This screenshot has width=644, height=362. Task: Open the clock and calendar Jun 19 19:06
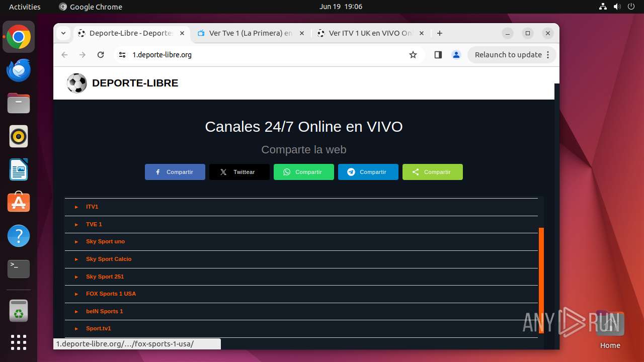(341, 7)
